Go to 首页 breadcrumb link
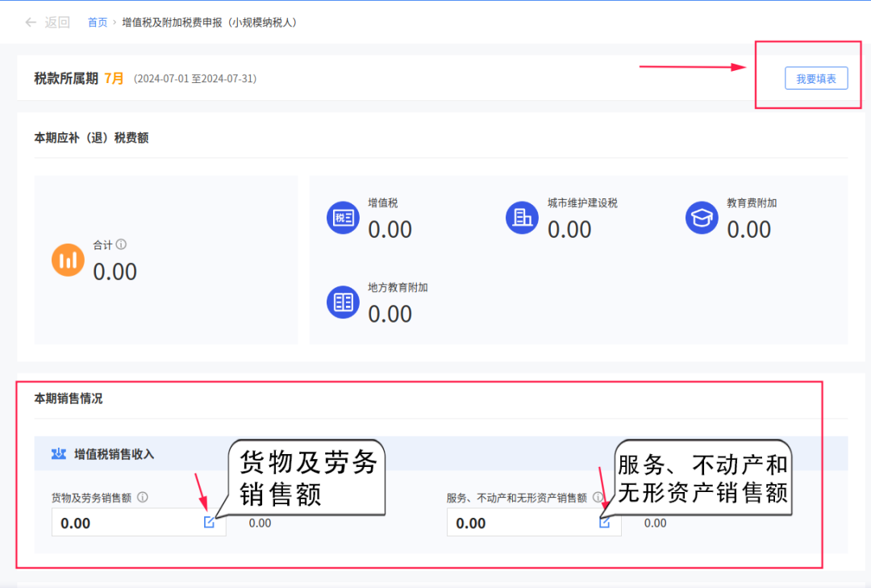 (x=98, y=23)
